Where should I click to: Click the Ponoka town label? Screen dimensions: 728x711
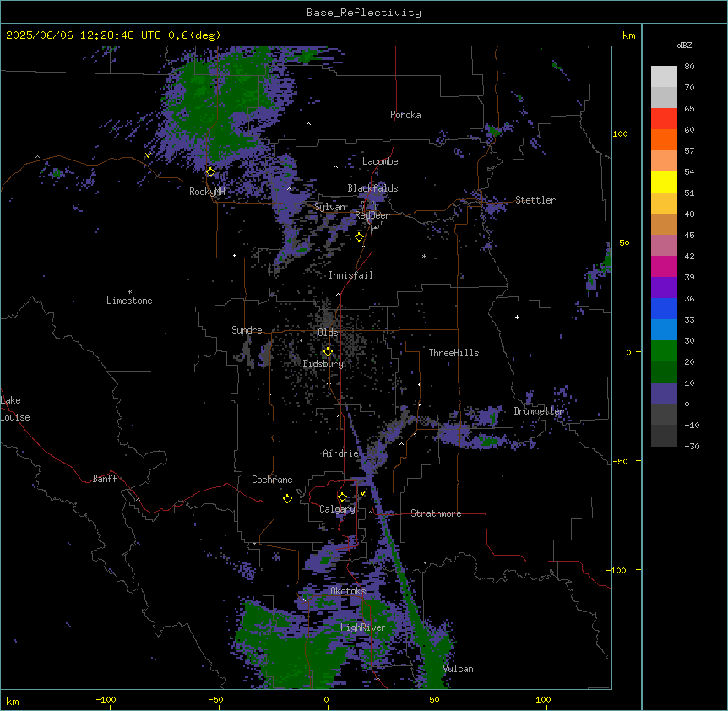tap(405, 115)
